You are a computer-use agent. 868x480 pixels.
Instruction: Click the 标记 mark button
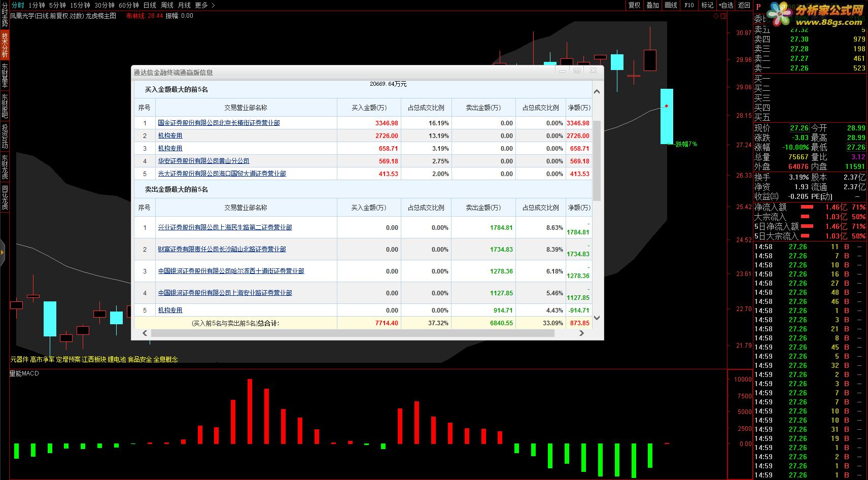(x=707, y=5)
